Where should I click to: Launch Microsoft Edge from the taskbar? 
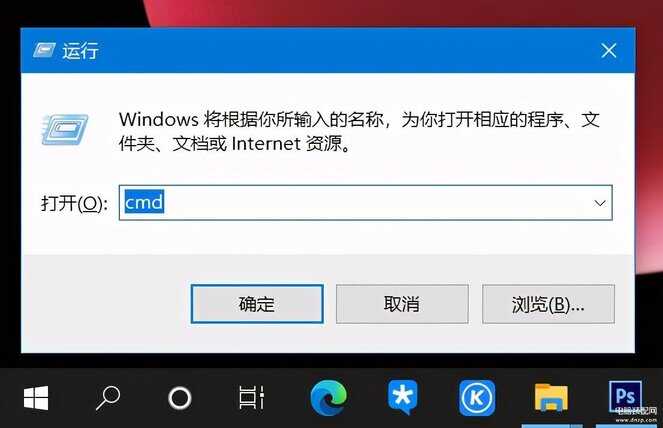pos(329,398)
